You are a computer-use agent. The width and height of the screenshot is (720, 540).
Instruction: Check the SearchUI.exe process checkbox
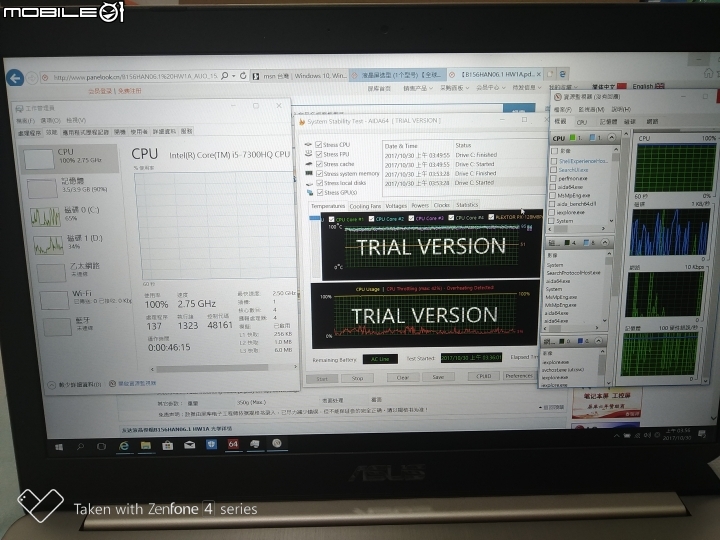[553, 170]
